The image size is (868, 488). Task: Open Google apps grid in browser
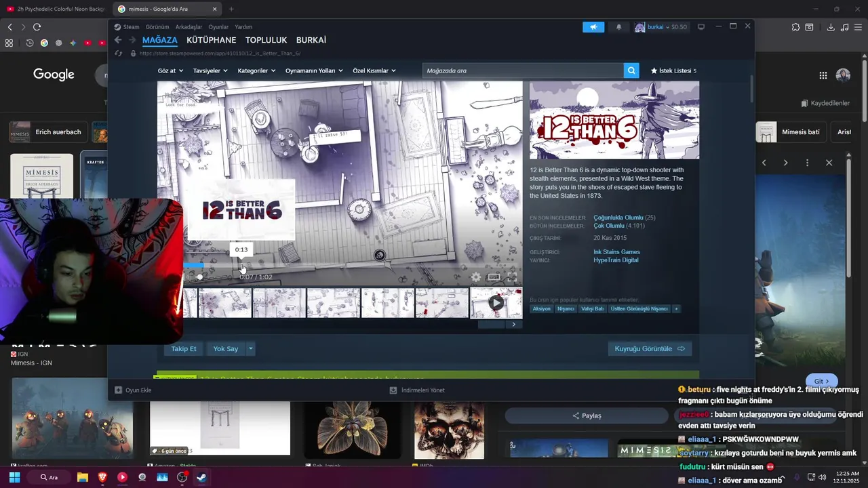pyautogui.click(x=823, y=75)
